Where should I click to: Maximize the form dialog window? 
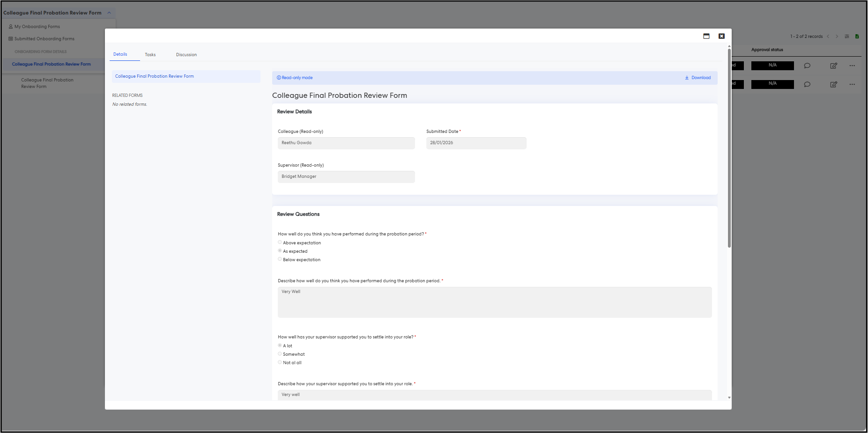point(706,36)
